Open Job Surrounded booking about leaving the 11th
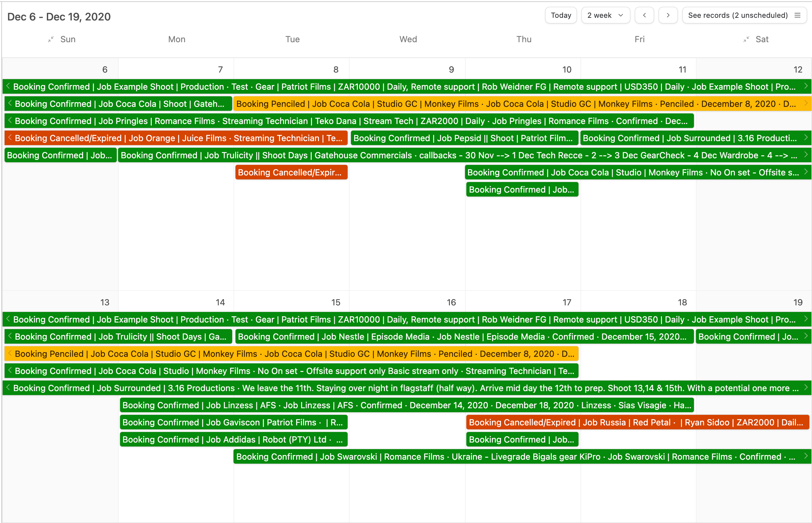Image resolution: width=812 pixels, height=523 pixels. pos(407,388)
